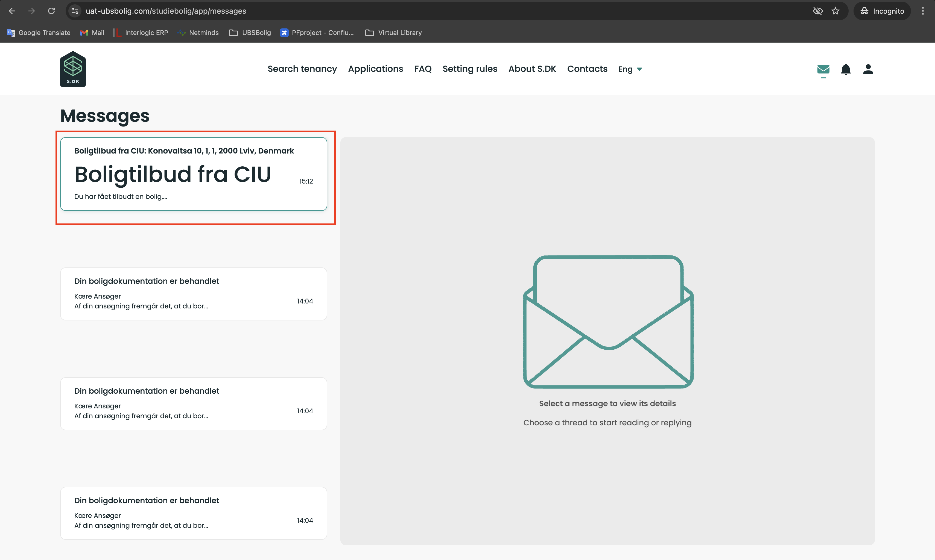935x560 pixels.
Task: Open Interlogic ERP bookmark
Action: [x=141, y=33]
